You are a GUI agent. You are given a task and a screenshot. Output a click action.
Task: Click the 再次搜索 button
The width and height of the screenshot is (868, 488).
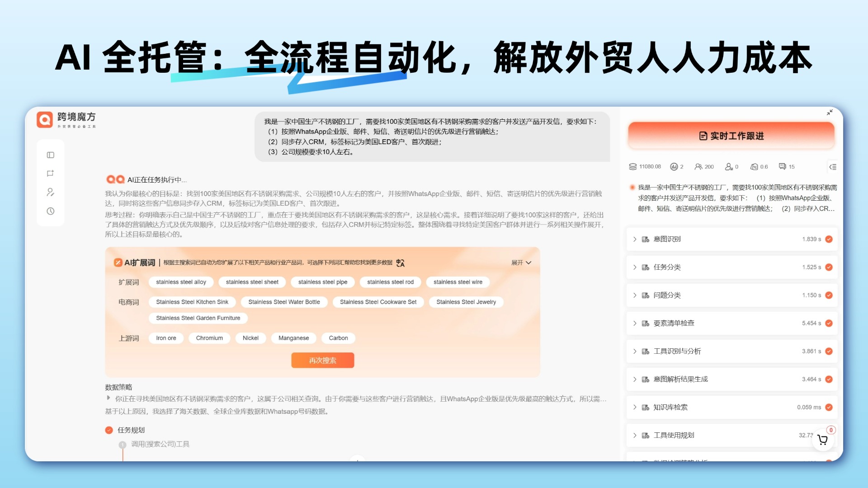tap(322, 360)
